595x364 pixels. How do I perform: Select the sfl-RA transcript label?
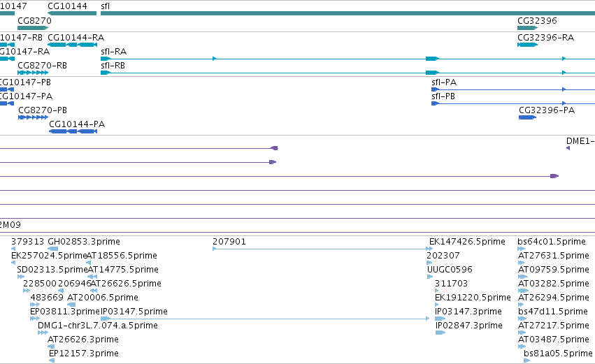click(113, 52)
